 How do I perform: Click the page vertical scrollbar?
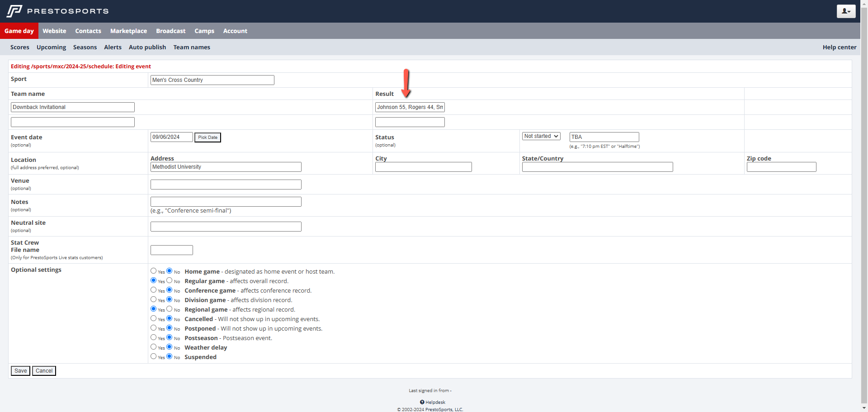coord(864,206)
